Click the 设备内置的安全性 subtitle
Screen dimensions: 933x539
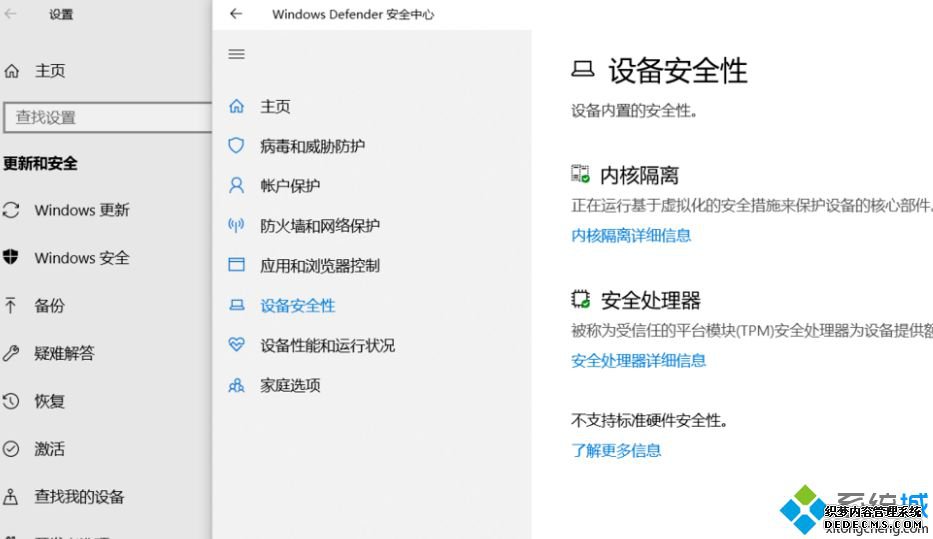pos(634,110)
